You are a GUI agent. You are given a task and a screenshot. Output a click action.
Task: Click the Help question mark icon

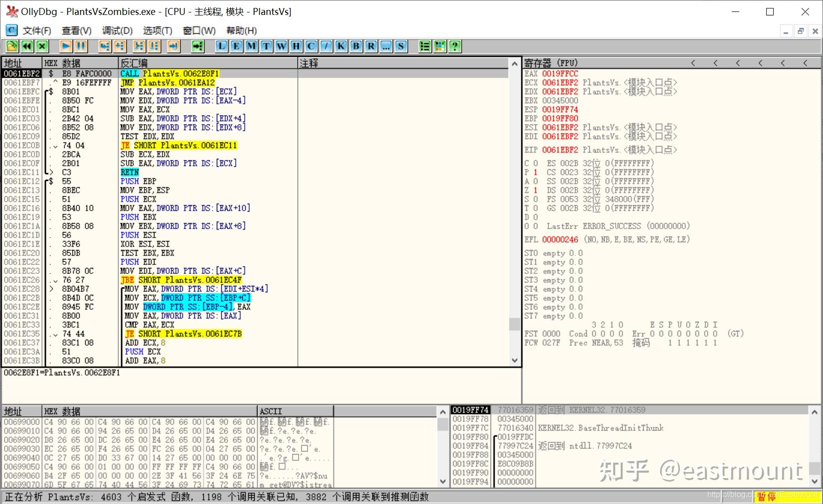[455, 46]
